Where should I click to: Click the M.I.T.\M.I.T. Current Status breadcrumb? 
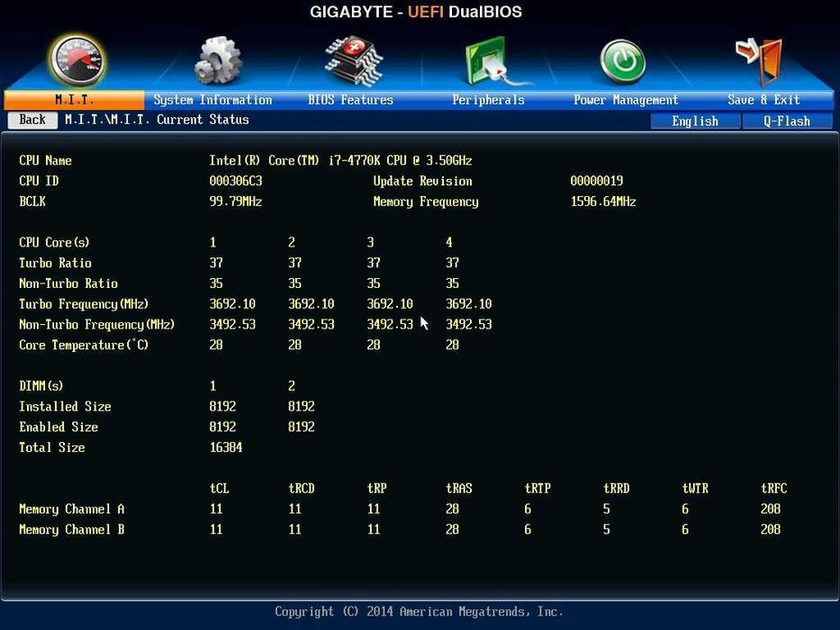[157, 120]
